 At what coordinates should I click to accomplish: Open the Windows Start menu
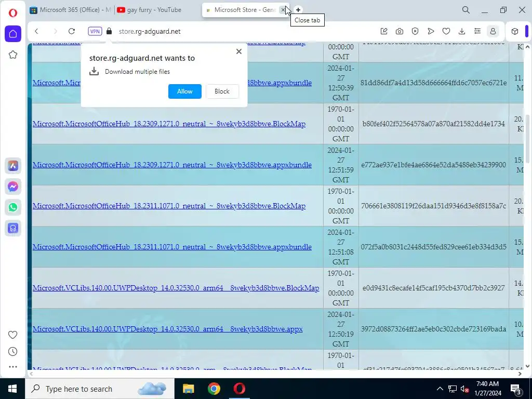point(12,389)
